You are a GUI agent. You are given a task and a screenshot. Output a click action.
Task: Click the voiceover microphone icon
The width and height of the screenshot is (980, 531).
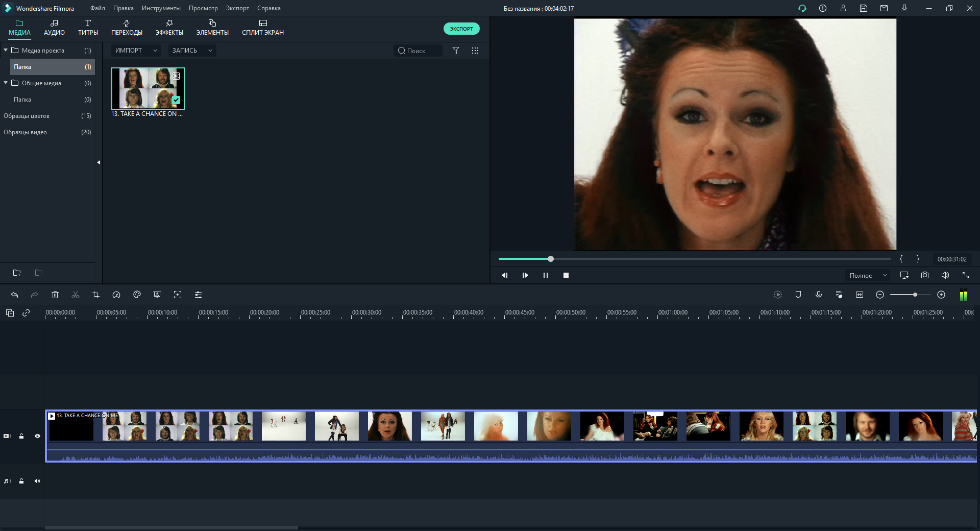(818, 295)
